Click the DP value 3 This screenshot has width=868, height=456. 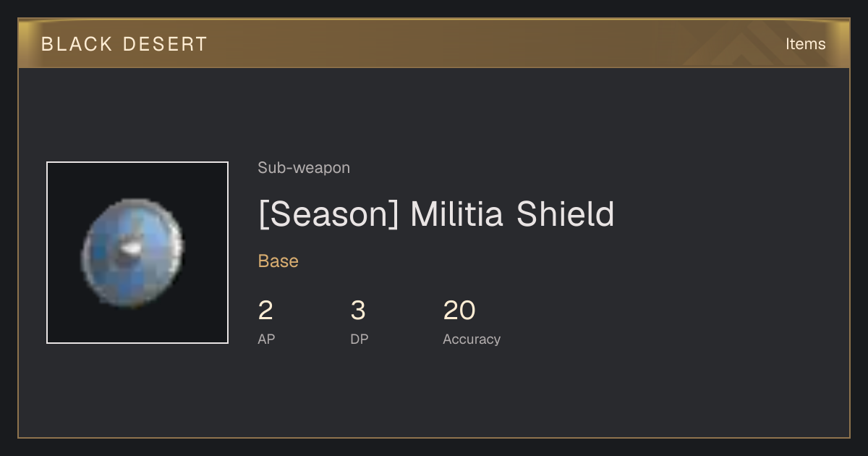click(358, 311)
